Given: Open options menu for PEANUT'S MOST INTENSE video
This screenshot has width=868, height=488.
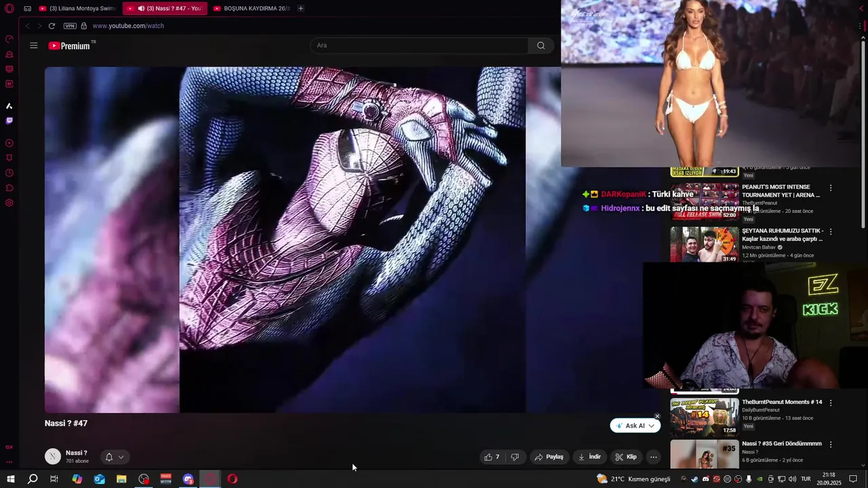Looking at the screenshot, I should [831, 188].
